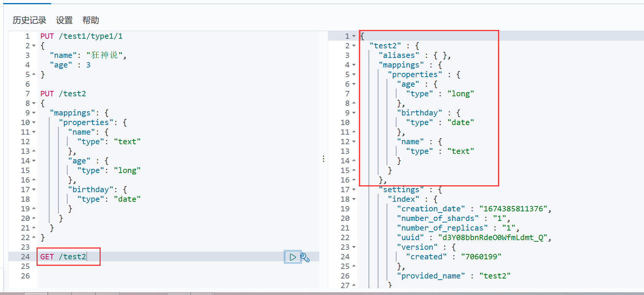
Task: Collapse properties block at editor line 10
Action: (x=34, y=123)
